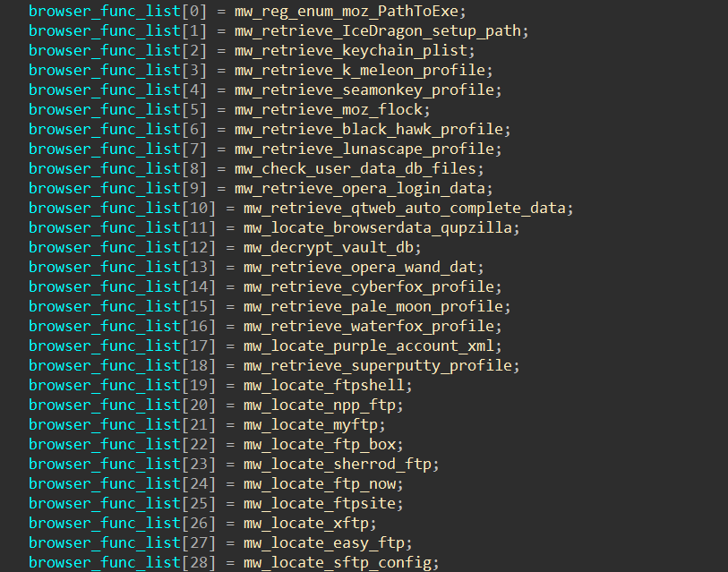Click mw_locate_purple_account_xml function name
728x572 pixels.
[x=373, y=346]
